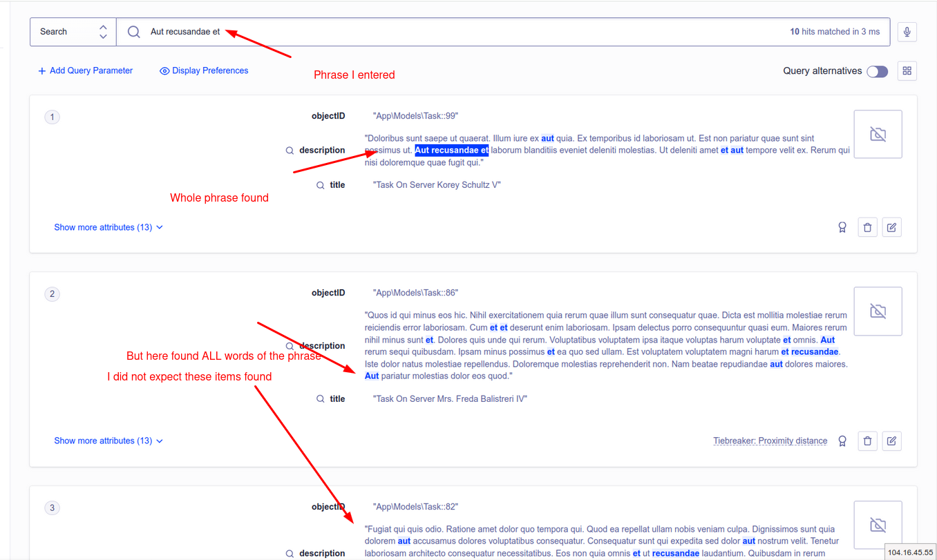Click objectID value "App\Models\Task::82"
This screenshot has height=560, width=937.
(x=415, y=507)
